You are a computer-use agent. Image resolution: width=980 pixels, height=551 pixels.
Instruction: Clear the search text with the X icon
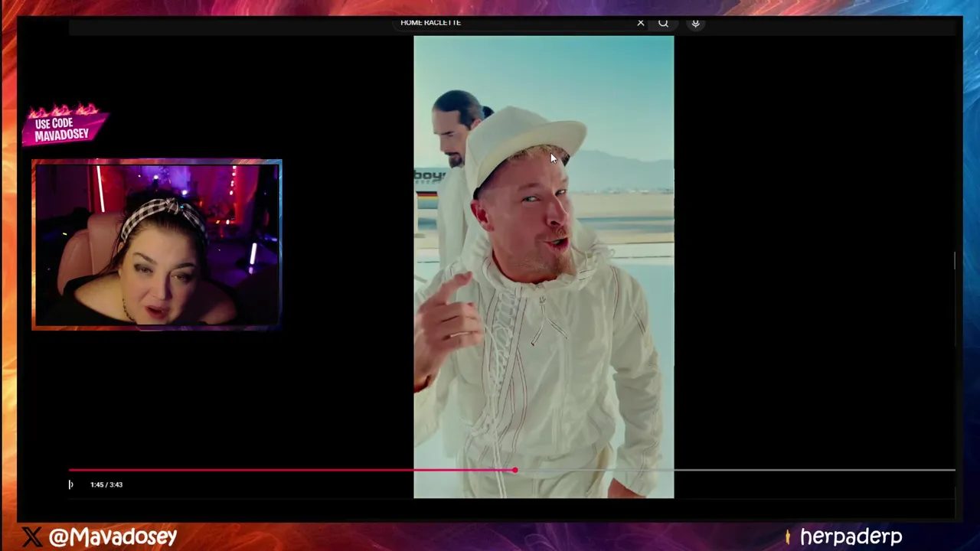tap(641, 23)
